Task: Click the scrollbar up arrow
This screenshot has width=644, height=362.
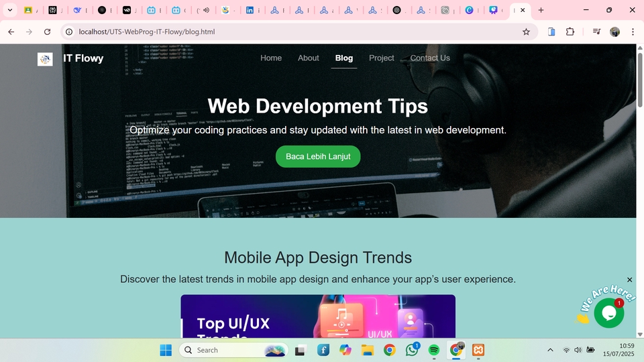Action: coord(640,48)
